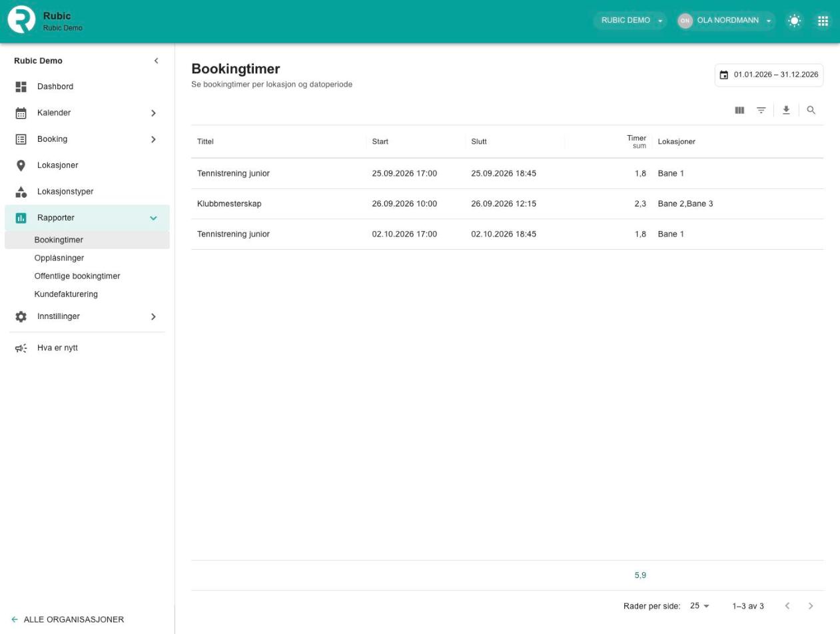This screenshot has width=840, height=634.
Task: Click the Rapporter chart icon
Action: [x=21, y=218]
